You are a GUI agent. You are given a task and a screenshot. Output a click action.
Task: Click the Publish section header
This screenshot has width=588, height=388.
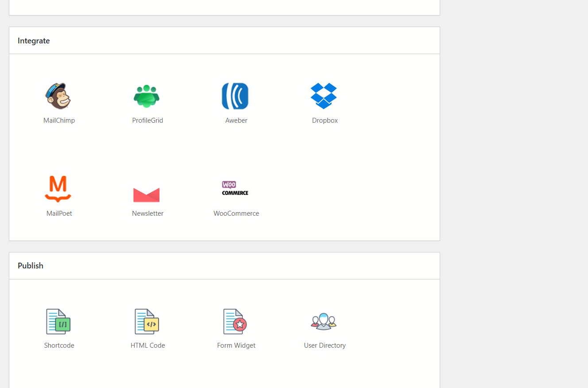tap(30, 265)
